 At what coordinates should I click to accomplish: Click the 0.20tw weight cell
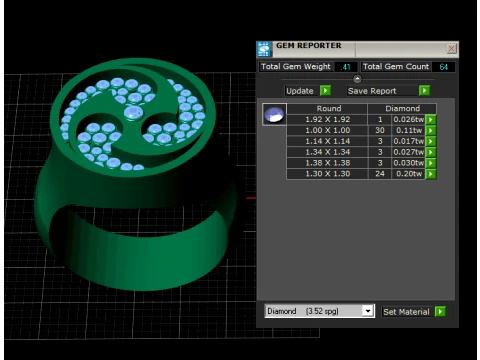(x=409, y=174)
